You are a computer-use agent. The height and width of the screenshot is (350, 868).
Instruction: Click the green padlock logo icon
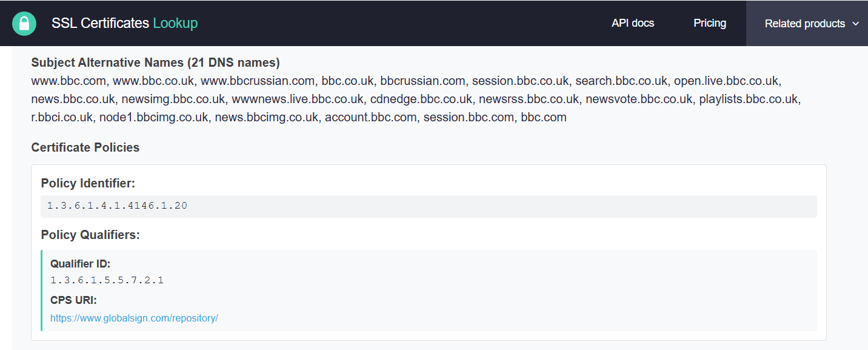[x=24, y=24]
